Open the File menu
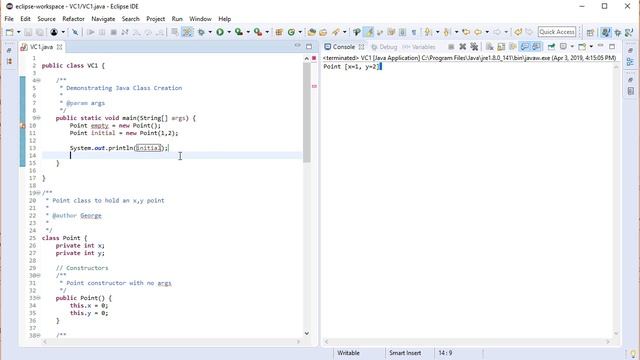This screenshot has height=360, width=640. click(x=9, y=19)
